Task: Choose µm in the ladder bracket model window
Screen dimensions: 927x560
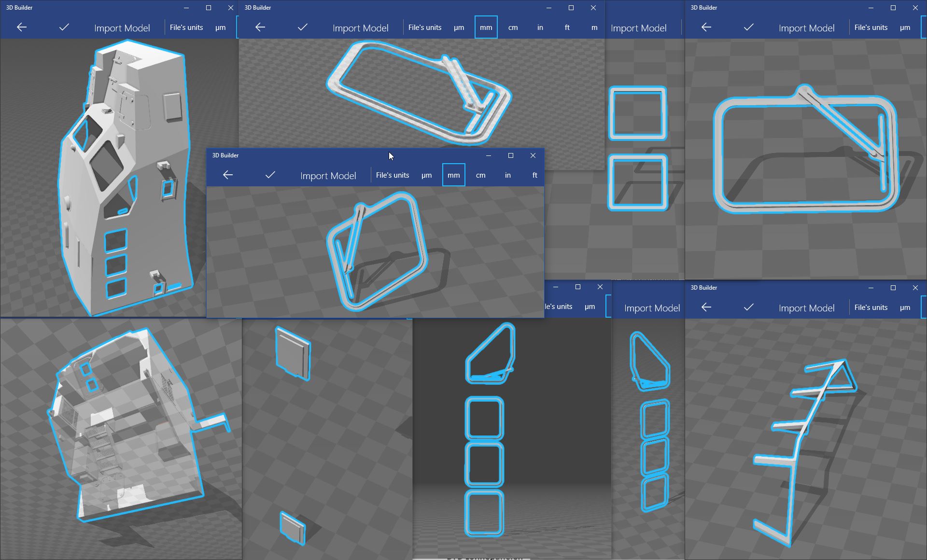Action: coord(905,308)
